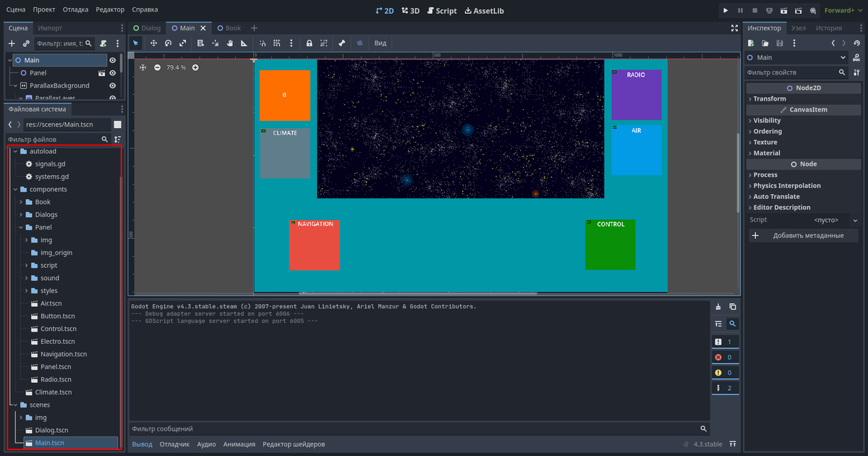
Task: Load an existing resource in Inspector
Action: [x=766, y=43]
